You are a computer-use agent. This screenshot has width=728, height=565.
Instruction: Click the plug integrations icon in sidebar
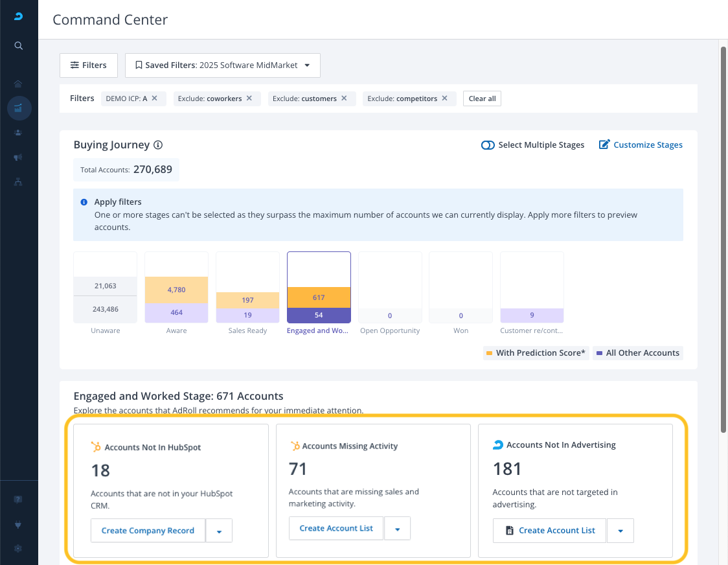[19, 524]
